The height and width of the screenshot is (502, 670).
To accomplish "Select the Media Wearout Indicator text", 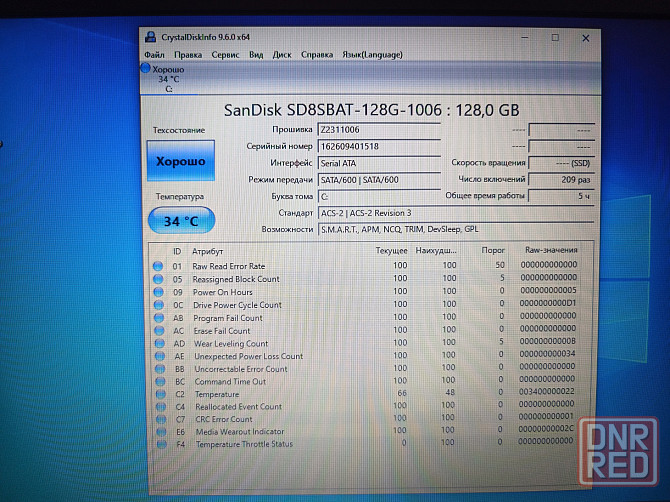I will click(x=240, y=432).
